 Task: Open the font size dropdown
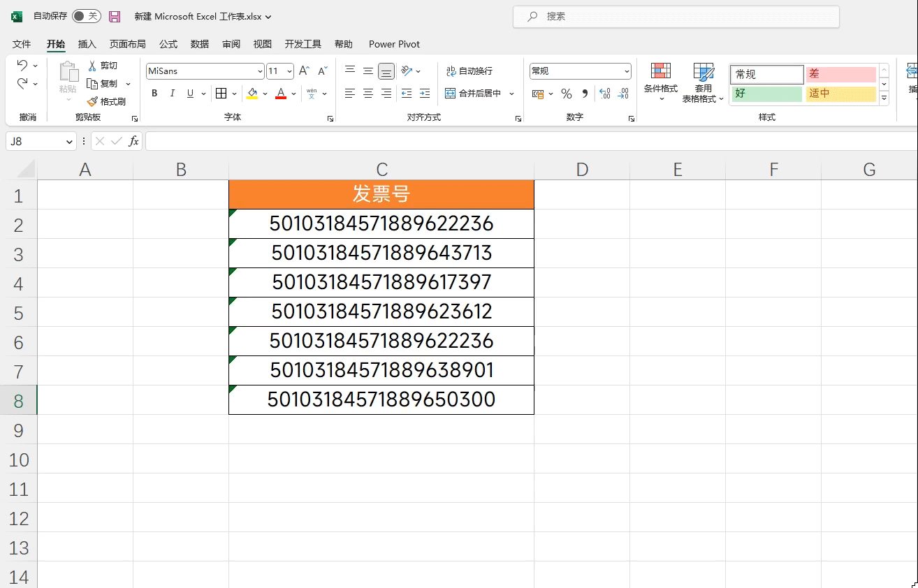point(290,71)
